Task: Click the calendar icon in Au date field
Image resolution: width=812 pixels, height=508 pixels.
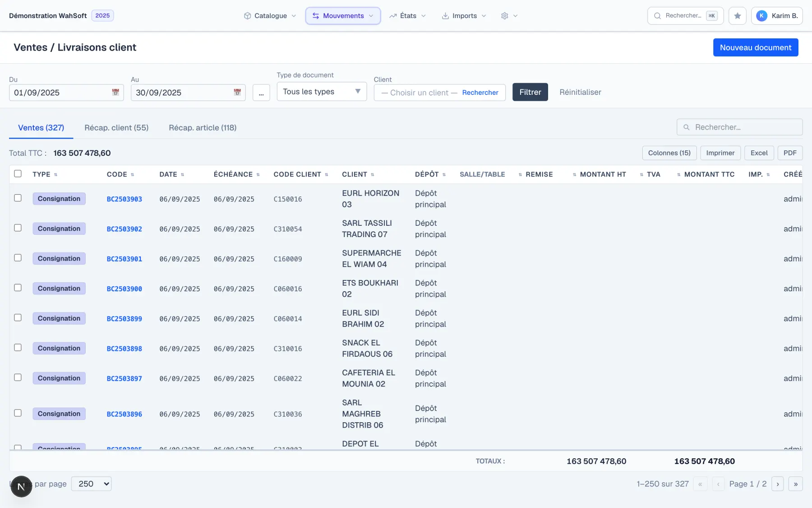Action: pyautogui.click(x=237, y=92)
